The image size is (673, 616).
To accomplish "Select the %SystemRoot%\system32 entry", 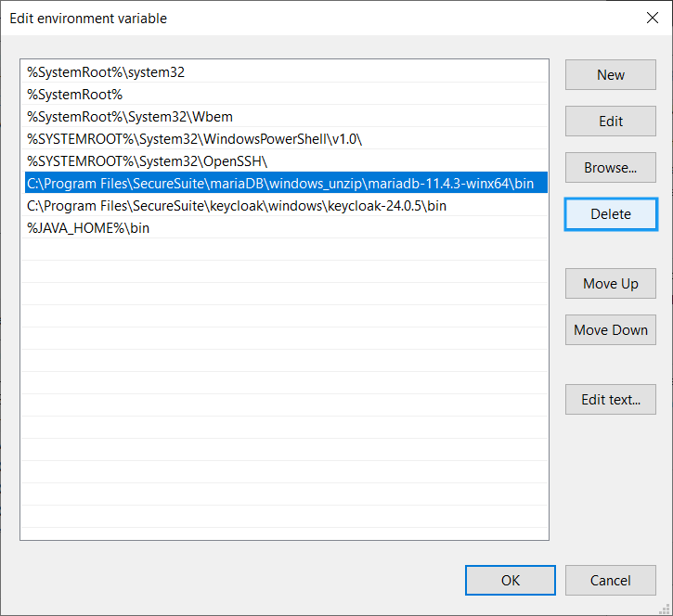I will coord(286,72).
